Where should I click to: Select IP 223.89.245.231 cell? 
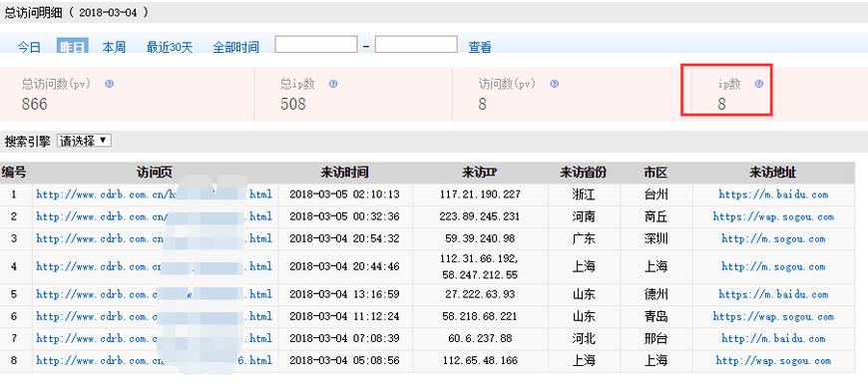point(480,216)
